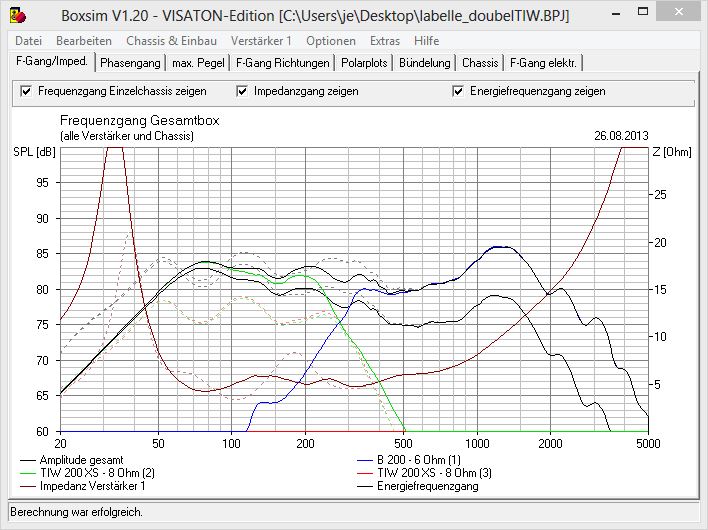Click the TIW 200 XS - 8 Ohm (2) legend
Screen dimensions: 708x530
click(88, 473)
